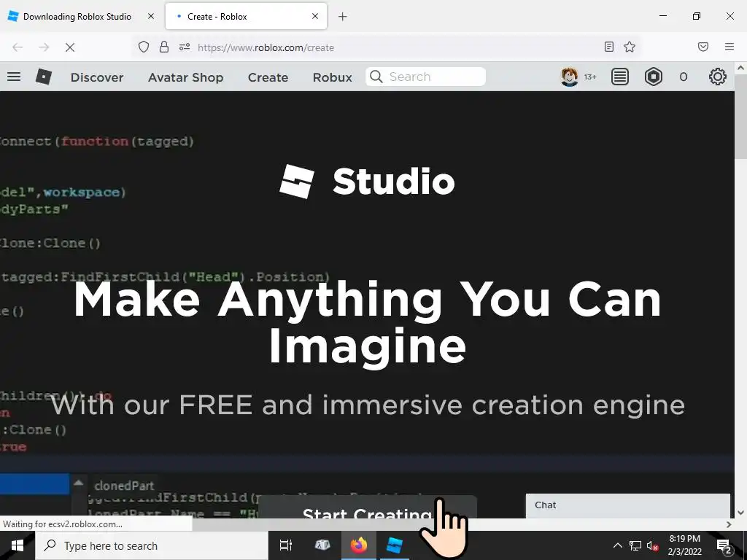Click the Windows taskbar search box
This screenshot has width=747, height=560.
pos(152,545)
